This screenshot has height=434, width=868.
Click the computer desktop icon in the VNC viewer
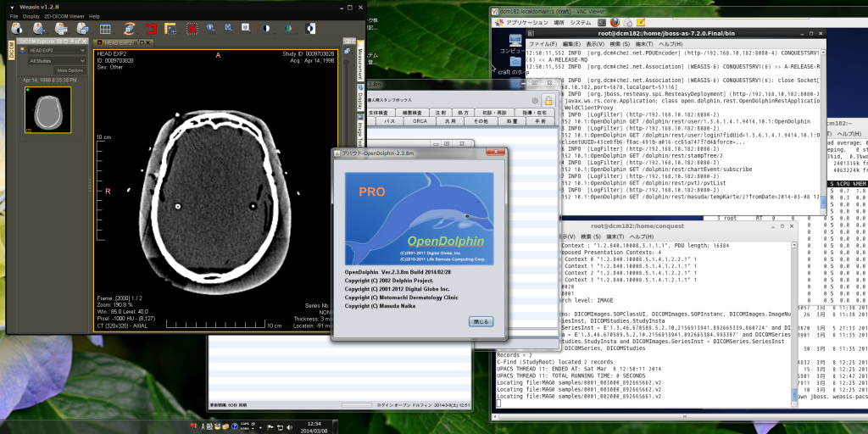pos(515,40)
